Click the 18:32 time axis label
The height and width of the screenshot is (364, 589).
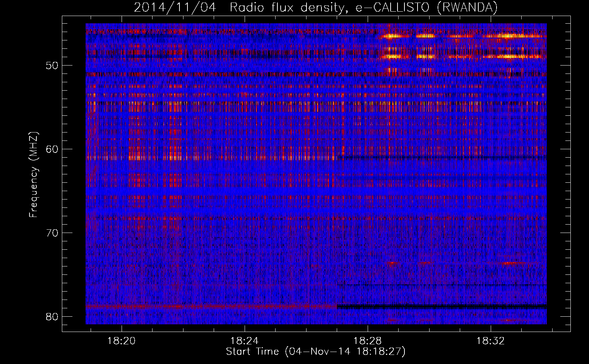[491, 341]
